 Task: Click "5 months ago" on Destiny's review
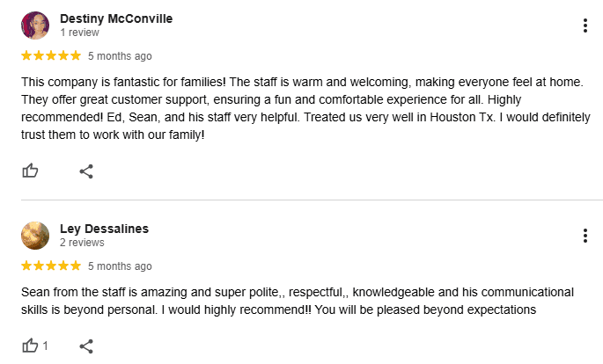tap(120, 56)
